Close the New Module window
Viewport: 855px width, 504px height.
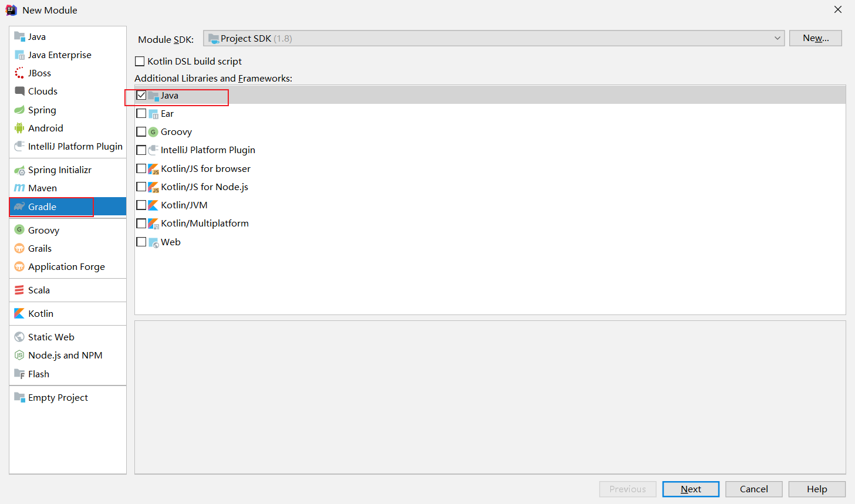pyautogui.click(x=838, y=9)
